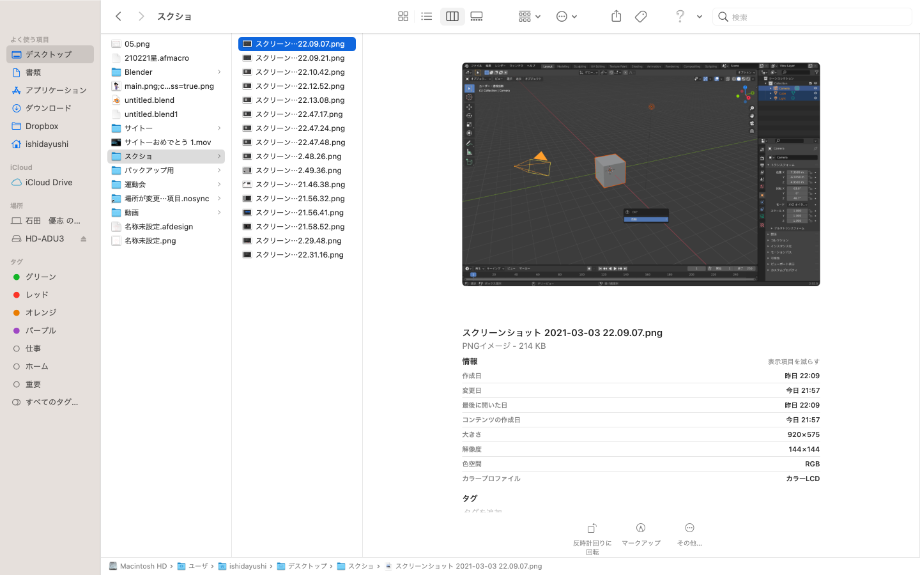Image resolution: width=920 pixels, height=575 pixels.
Task: Expand the サイトー folder chevron
Action: pyautogui.click(x=219, y=128)
